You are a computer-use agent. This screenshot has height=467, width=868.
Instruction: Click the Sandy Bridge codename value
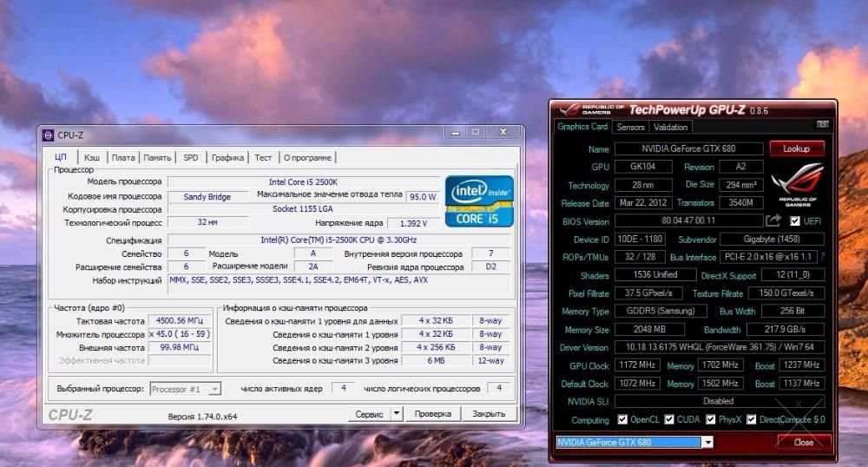click(207, 196)
